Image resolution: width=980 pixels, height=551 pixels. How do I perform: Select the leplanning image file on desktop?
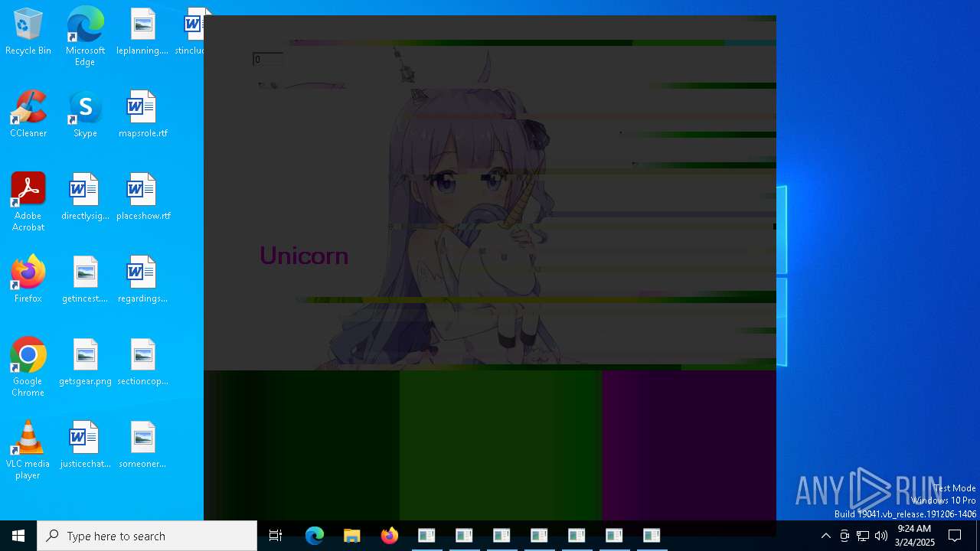point(142,32)
